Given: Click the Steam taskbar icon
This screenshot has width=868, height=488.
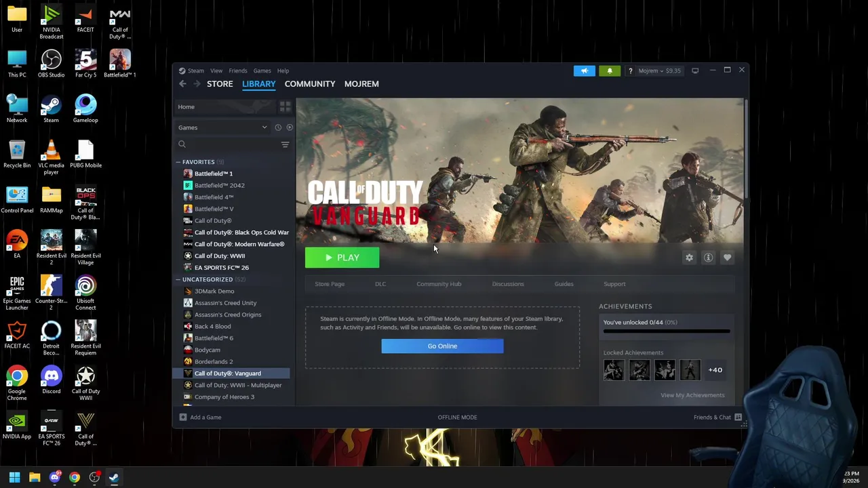Looking at the screenshot, I should 114,477.
